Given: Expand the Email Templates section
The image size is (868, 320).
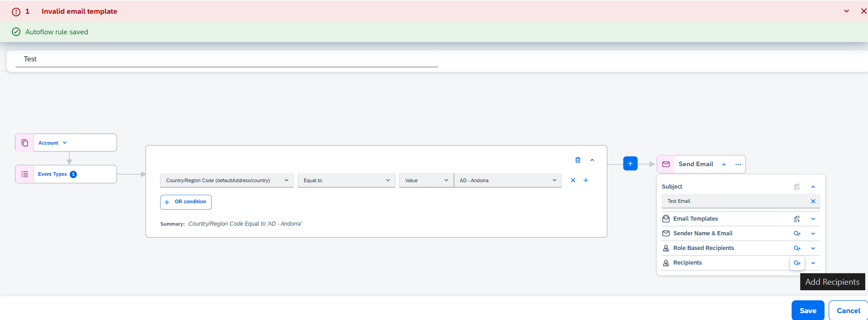Looking at the screenshot, I should 813,219.
